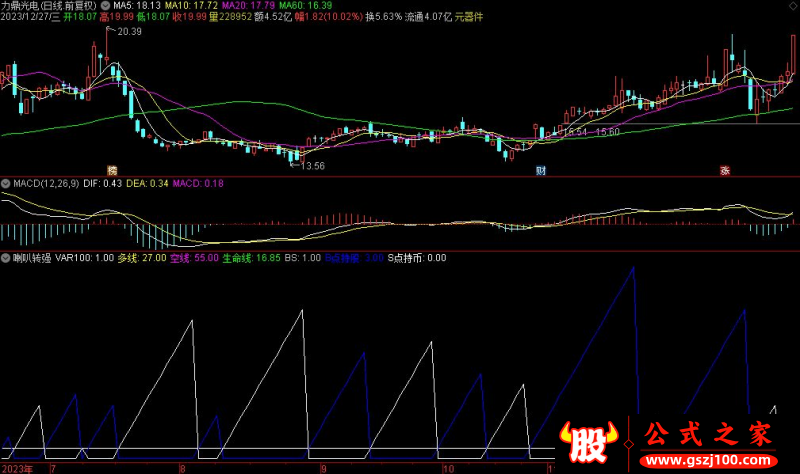The width and height of the screenshot is (800, 474).
Task: Click the high price 高19.99
Action: [117, 17]
